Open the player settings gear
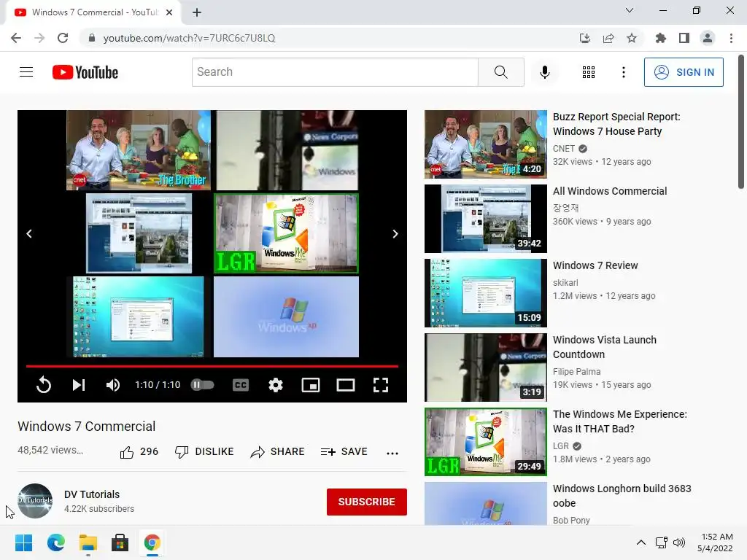This screenshot has width=747, height=560. click(275, 385)
